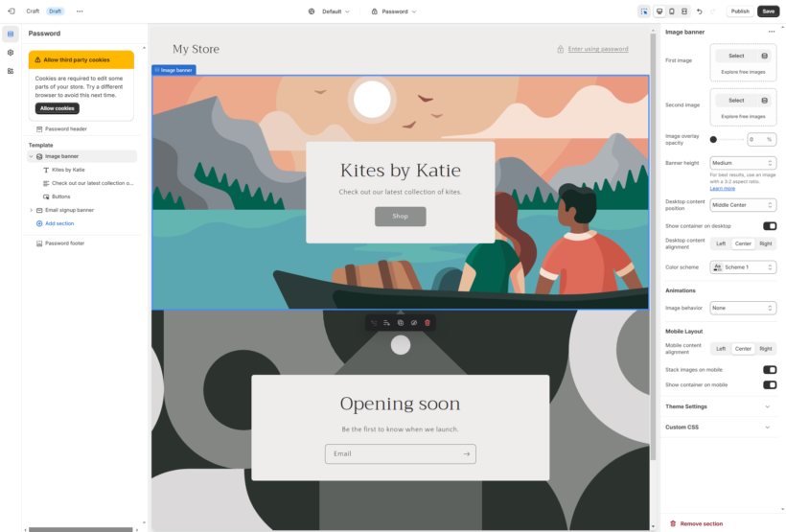Click red trash icon in floating toolbar
Image resolution: width=786 pixels, height=532 pixels.
click(428, 323)
